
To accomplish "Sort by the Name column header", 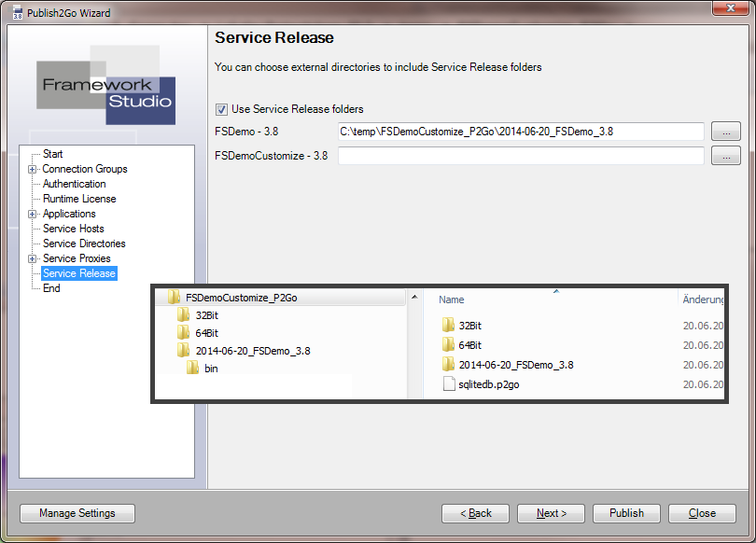I will [452, 299].
